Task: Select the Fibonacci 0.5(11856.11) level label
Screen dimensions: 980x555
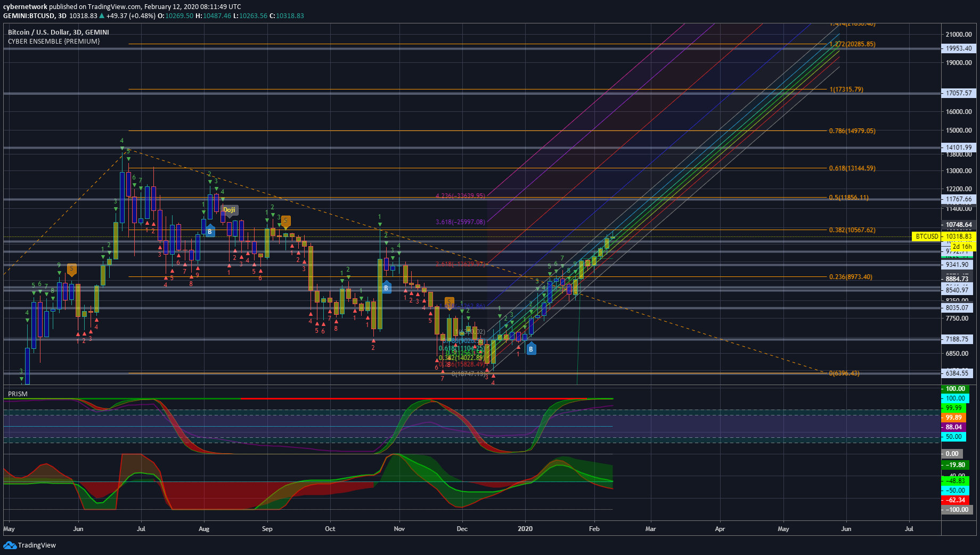Action: point(848,198)
